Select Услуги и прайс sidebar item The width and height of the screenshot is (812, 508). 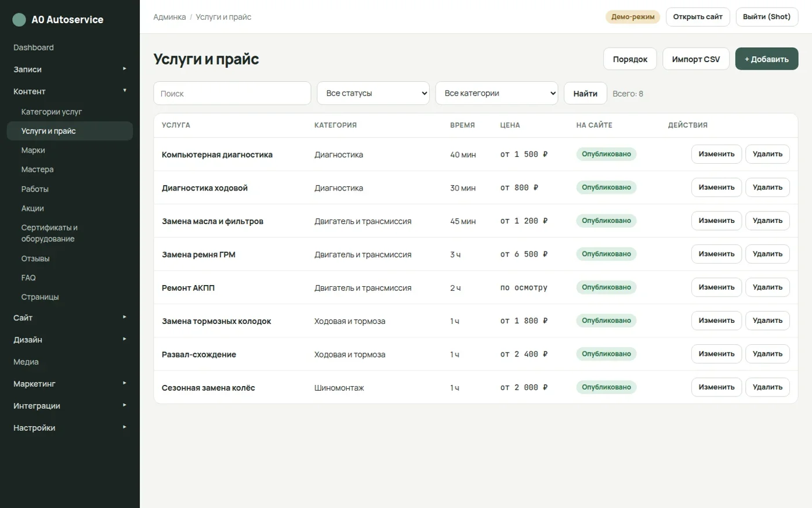pos(70,131)
